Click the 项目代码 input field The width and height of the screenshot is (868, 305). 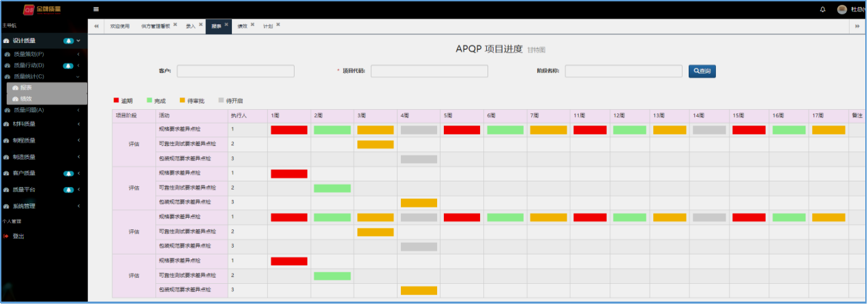[x=429, y=71]
